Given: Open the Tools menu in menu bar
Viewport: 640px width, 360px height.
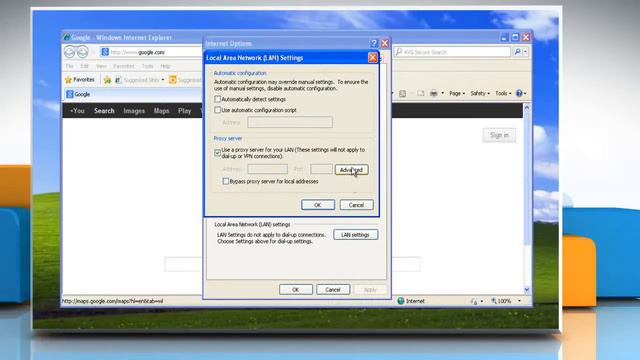Looking at the screenshot, I should tap(147, 66).
